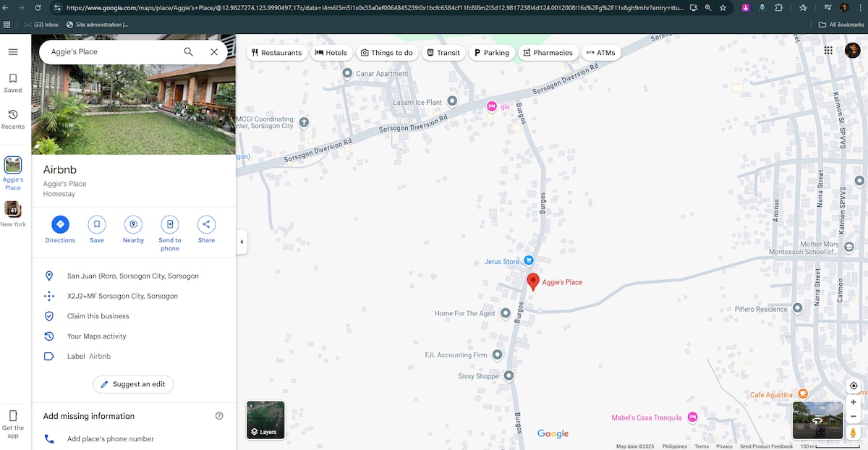Image resolution: width=868 pixels, height=450 pixels.
Task: Open the All Bookmarks folder
Action: pyautogui.click(x=841, y=24)
